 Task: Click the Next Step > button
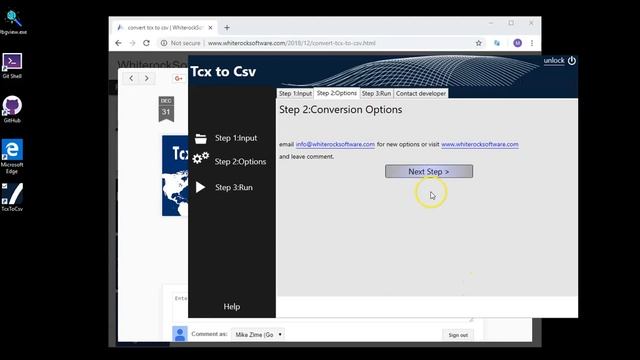tap(429, 171)
